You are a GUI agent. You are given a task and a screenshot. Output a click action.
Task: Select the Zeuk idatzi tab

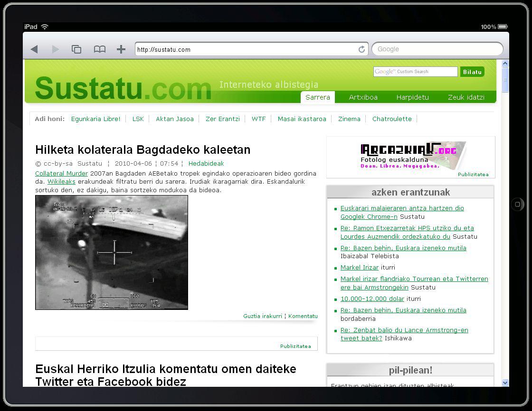click(x=466, y=97)
